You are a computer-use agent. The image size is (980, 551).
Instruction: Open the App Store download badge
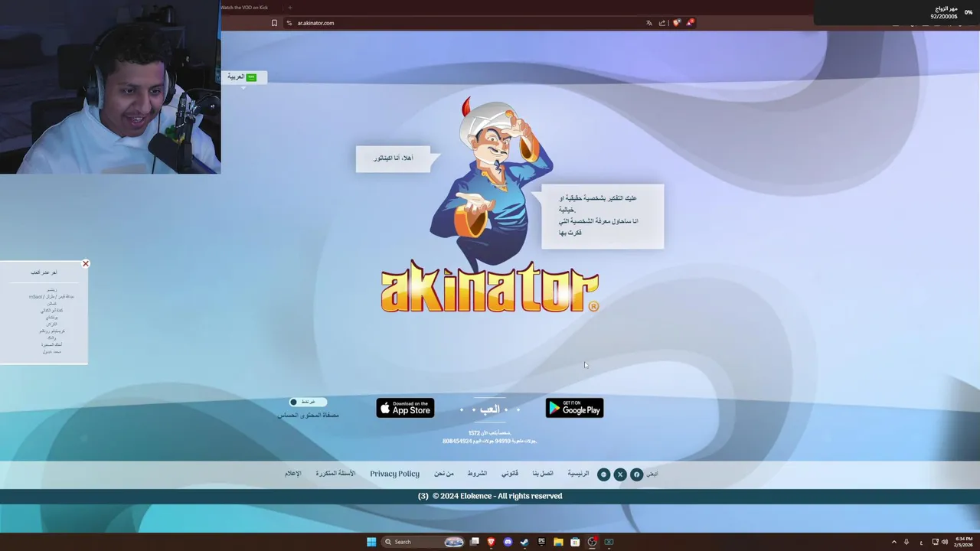click(405, 408)
